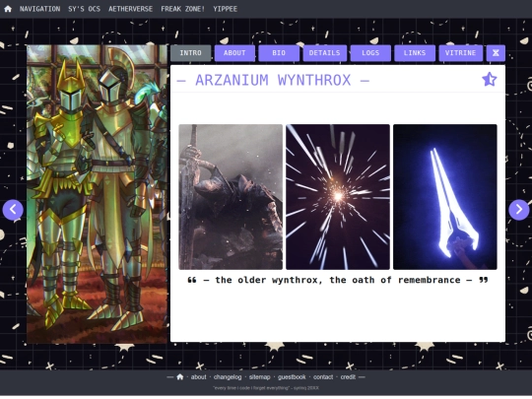Screen dimensions: 532x399
Task: Open the glowing energy sword thumbnail
Action: coord(444,197)
